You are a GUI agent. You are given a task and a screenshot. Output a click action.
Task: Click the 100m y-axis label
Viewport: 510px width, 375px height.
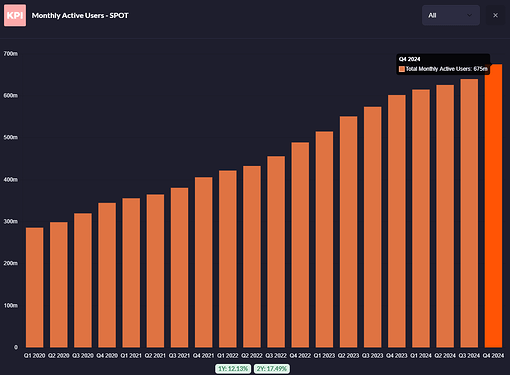pos(11,305)
